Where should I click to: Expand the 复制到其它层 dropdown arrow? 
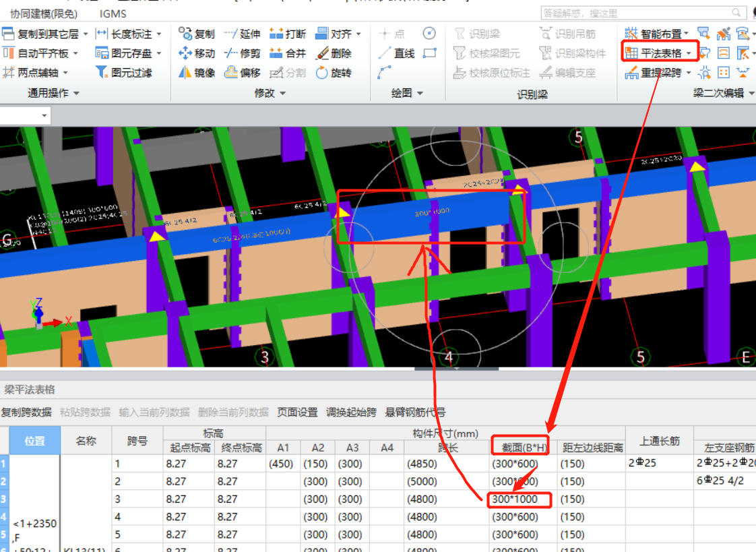[x=86, y=34]
